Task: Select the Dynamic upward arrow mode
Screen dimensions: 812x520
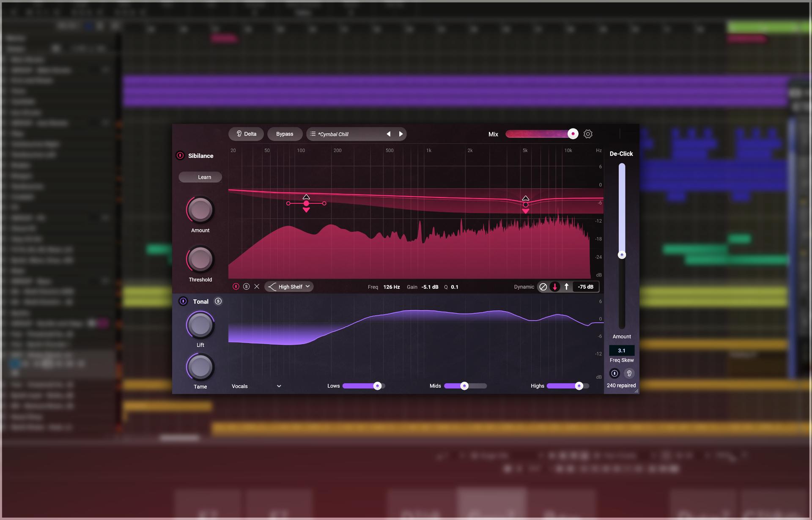Action: [x=566, y=287]
